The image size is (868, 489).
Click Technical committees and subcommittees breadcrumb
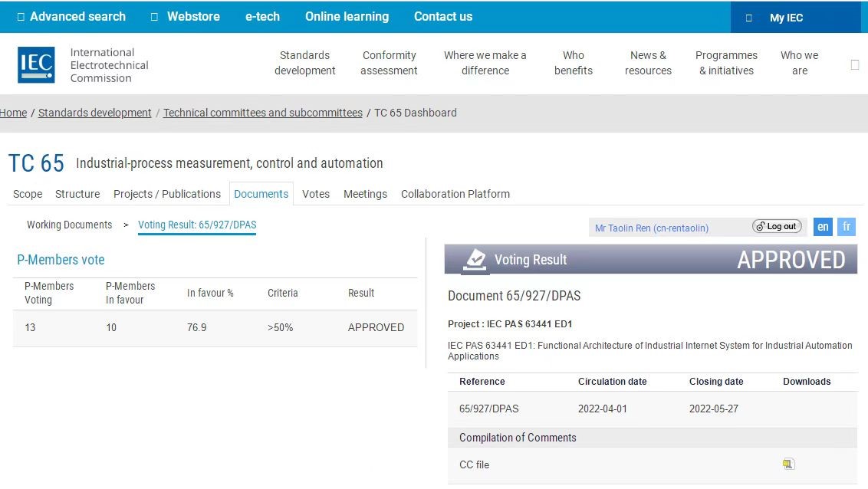tap(263, 113)
